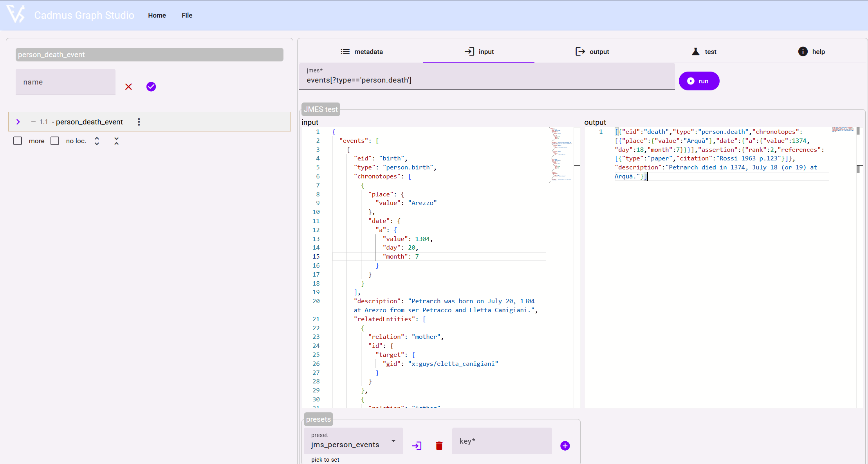The image size is (868, 464).
Task: Switch to the output tab
Action: pyautogui.click(x=592, y=52)
